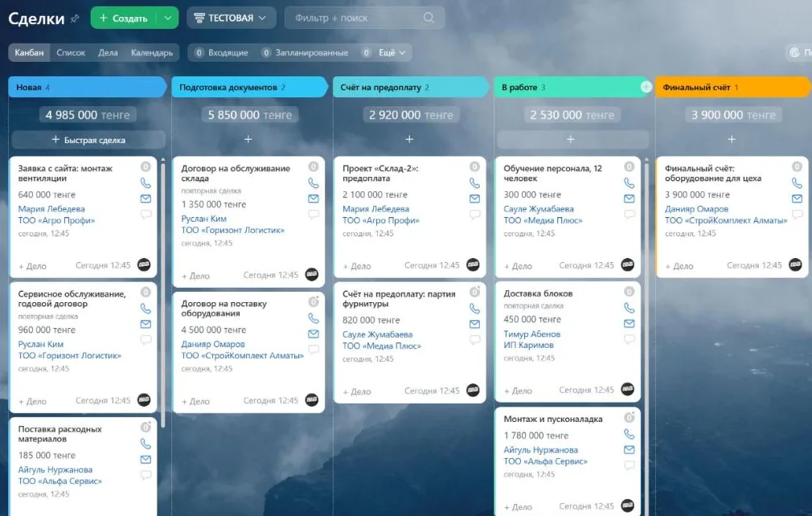Open company link ИП Каримов

(529, 346)
